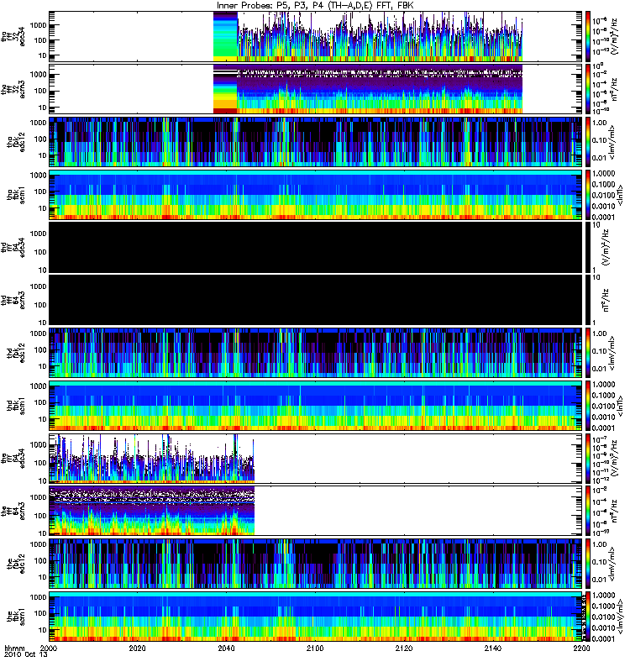Screen dimensions: 630x672
Task: Click the the fbk scm1 panel color bar
Action: click(x=588, y=617)
